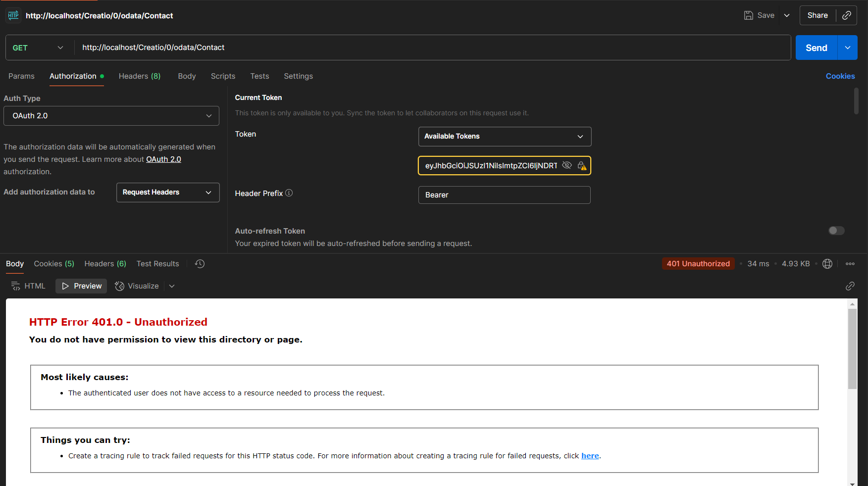This screenshot has width=868, height=486.
Task: Select the response Body tab
Action: [x=15, y=264]
